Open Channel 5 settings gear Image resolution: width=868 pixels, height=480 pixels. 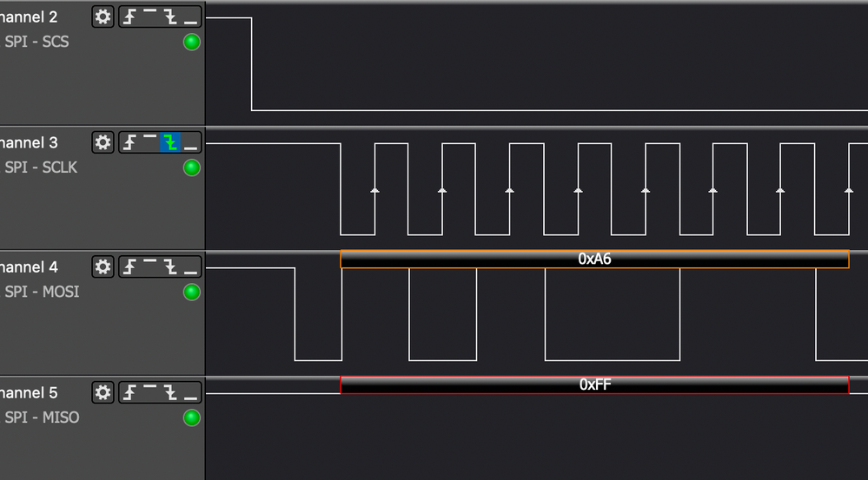coord(103,392)
